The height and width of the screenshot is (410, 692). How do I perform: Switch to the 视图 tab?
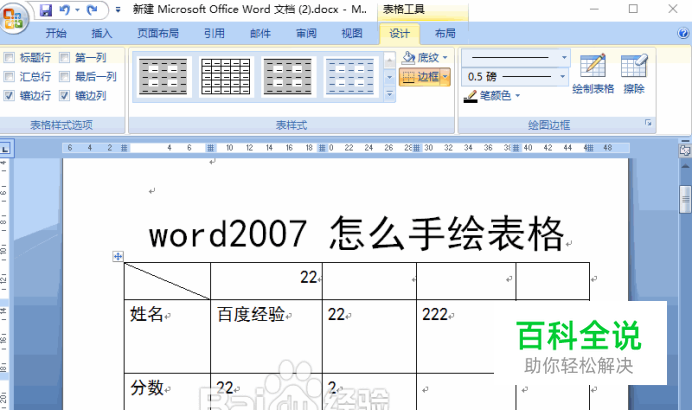pos(352,34)
